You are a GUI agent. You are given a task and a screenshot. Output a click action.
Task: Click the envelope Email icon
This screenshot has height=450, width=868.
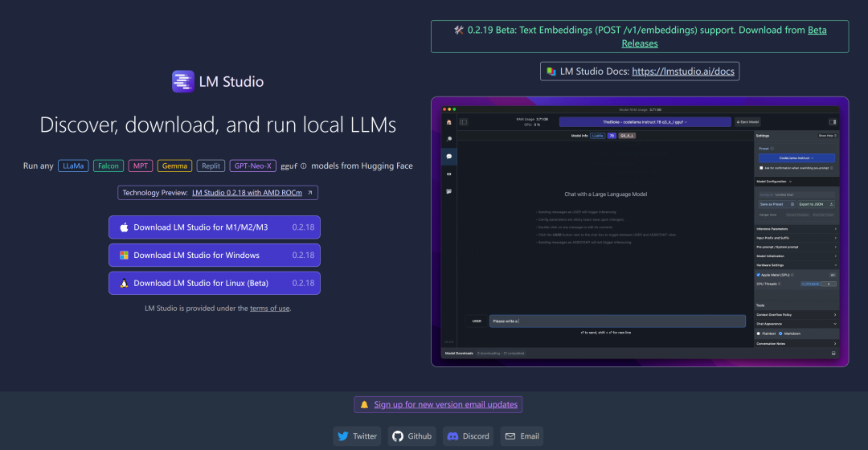tap(510, 436)
